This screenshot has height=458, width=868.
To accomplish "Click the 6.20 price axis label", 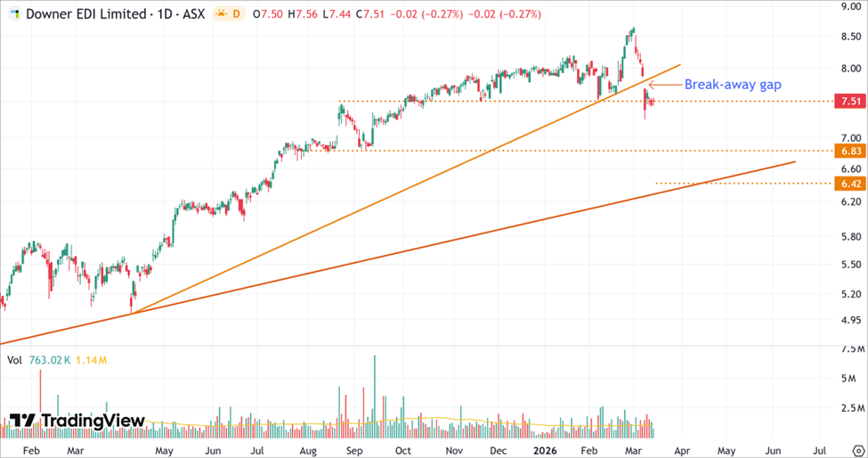I will click(x=850, y=201).
